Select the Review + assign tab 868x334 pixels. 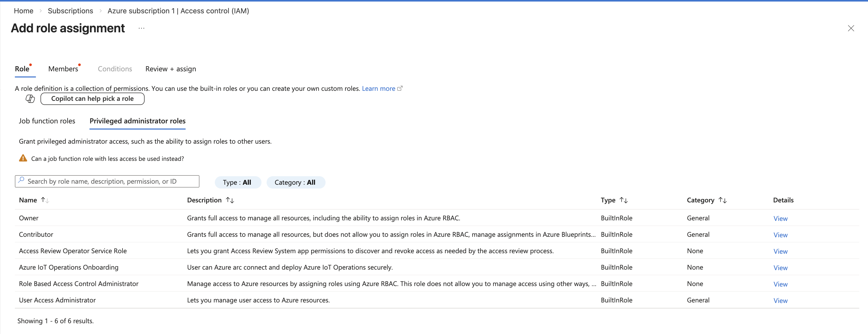(x=170, y=68)
